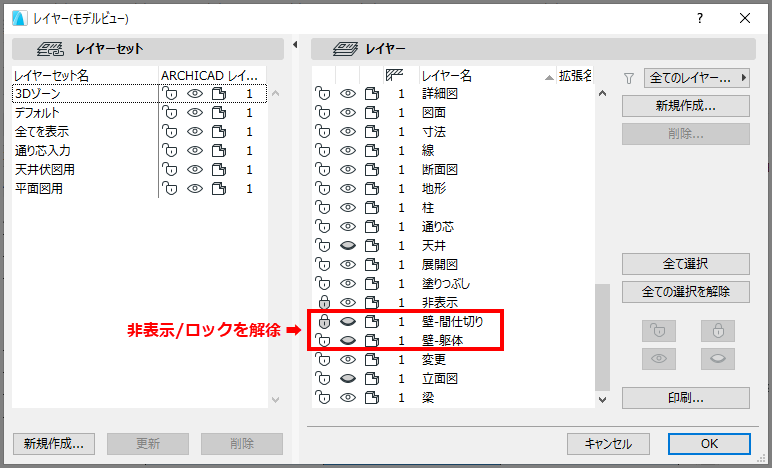772x468 pixels.
Task: Click wireframe icon of 地形 layer
Action: click(x=372, y=188)
